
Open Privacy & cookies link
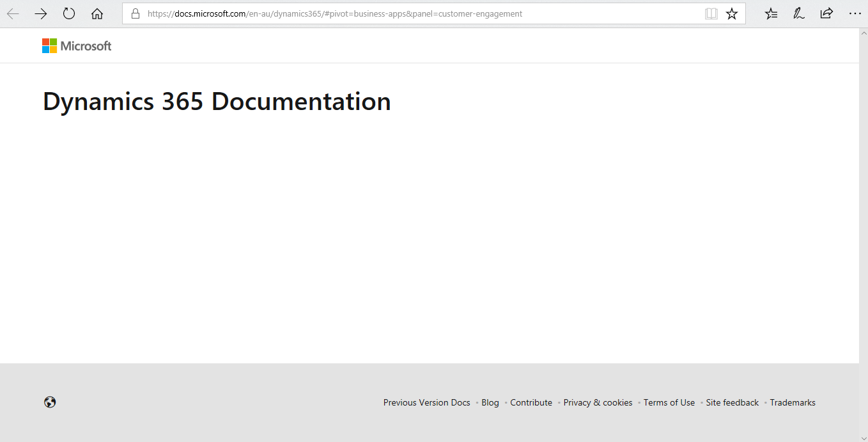[598, 402]
